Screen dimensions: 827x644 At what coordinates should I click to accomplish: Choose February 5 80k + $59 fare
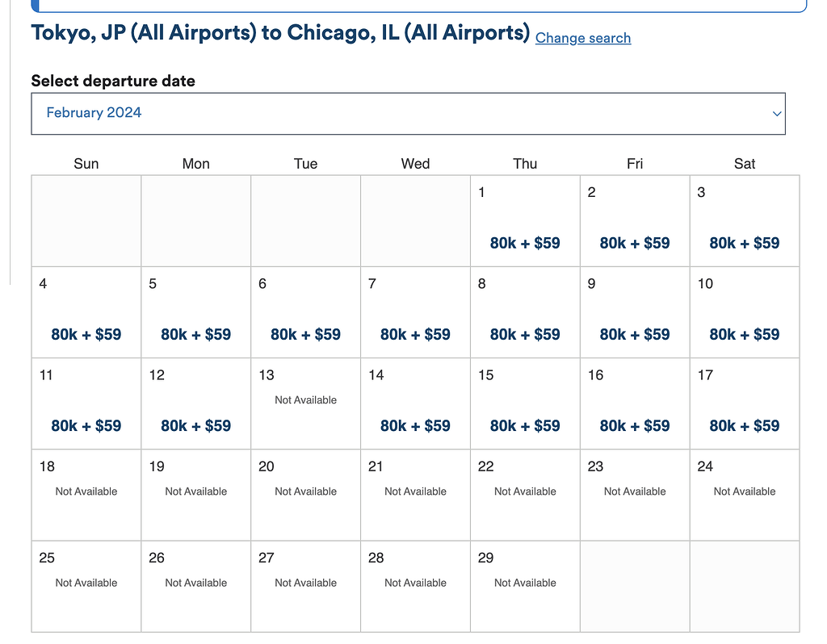[196, 334]
